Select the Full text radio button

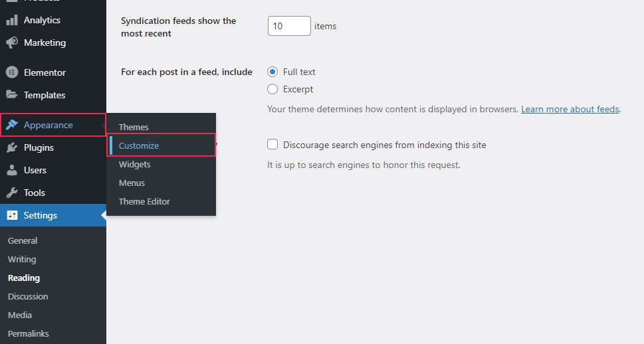272,72
